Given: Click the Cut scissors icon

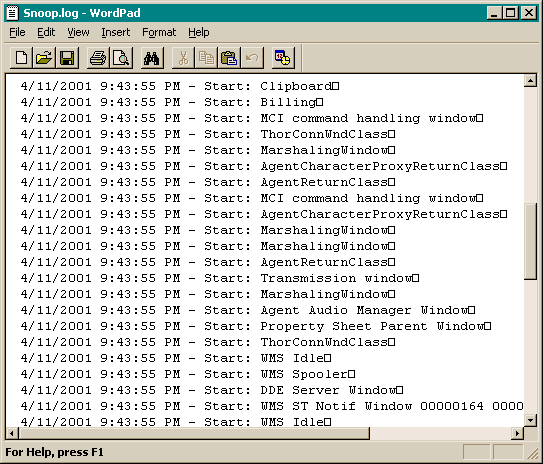Looking at the screenshot, I should pyautogui.click(x=183, y=58).
